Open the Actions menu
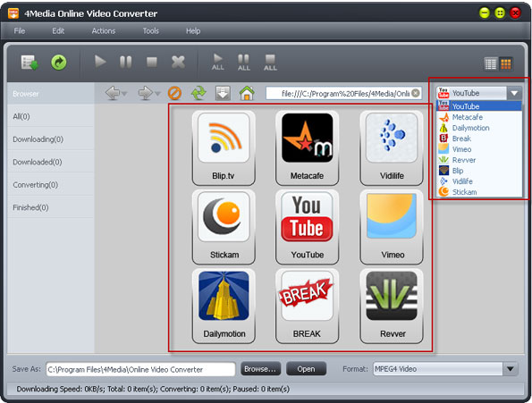Viewport: 532px width, 403px height. point(104,31)
